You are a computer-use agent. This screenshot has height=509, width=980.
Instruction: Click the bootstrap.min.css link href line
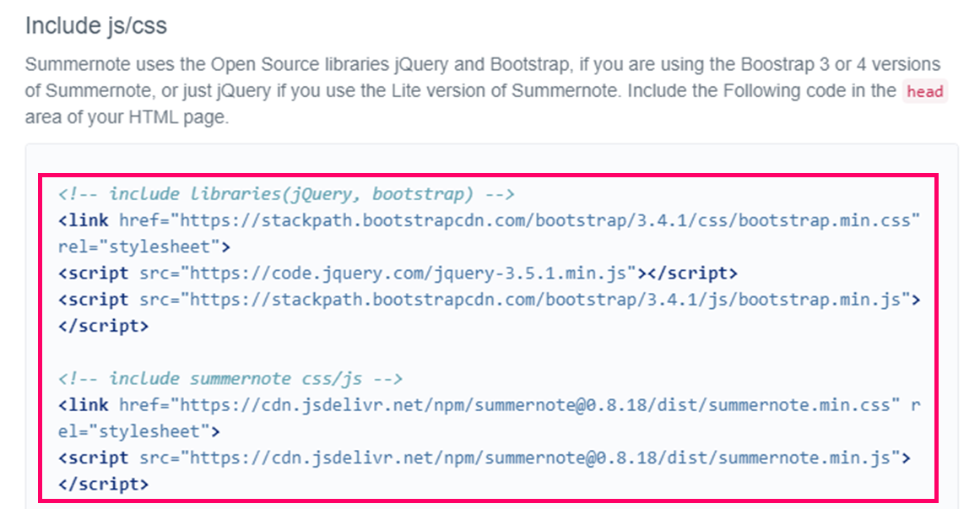(x=490, y=220)
